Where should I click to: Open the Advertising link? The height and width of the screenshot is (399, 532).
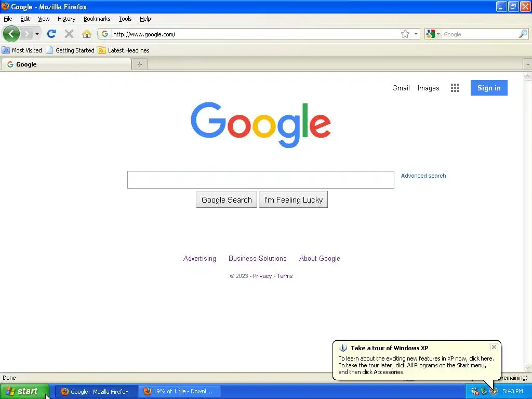(199, 258)
